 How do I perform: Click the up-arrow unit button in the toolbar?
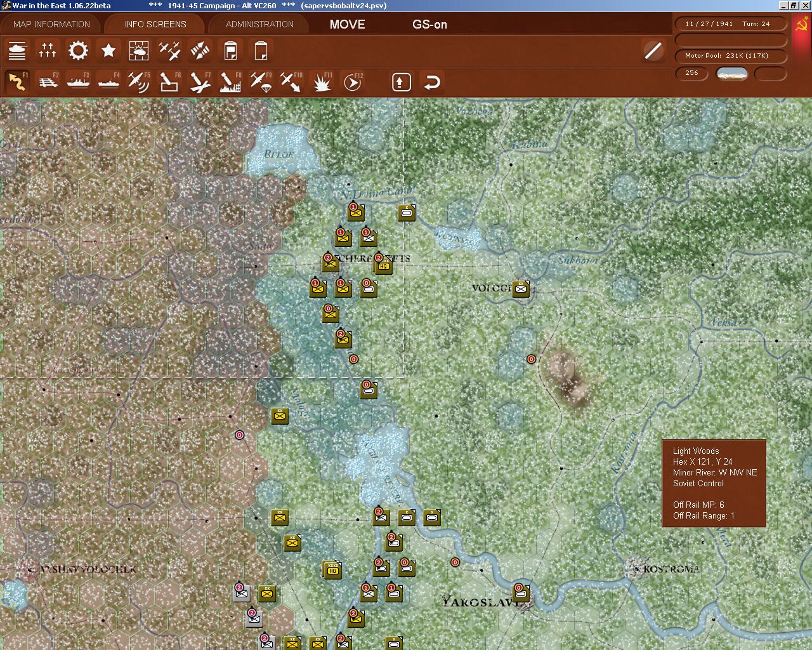pos(401,82)
